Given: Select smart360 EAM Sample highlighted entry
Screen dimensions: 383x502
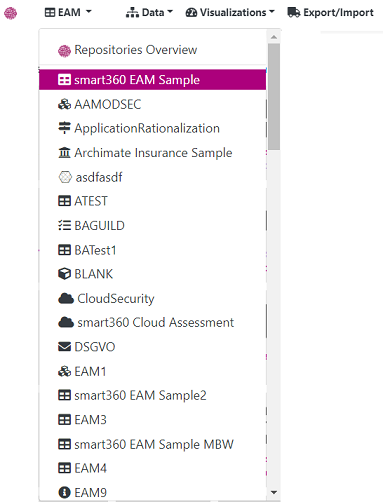Looking at the screenshot, I should tap(153, 80).
